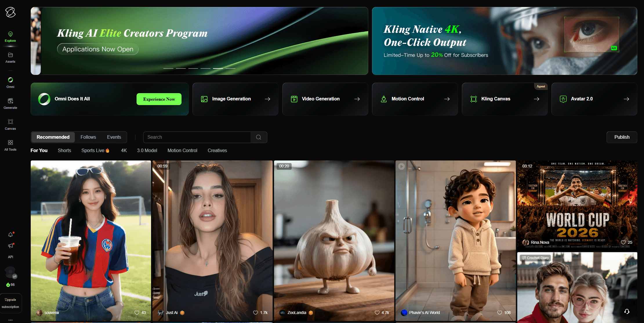Open the API link in the sidebar
The width and height of the screenshot is (644, 323).
click(10, 257)
